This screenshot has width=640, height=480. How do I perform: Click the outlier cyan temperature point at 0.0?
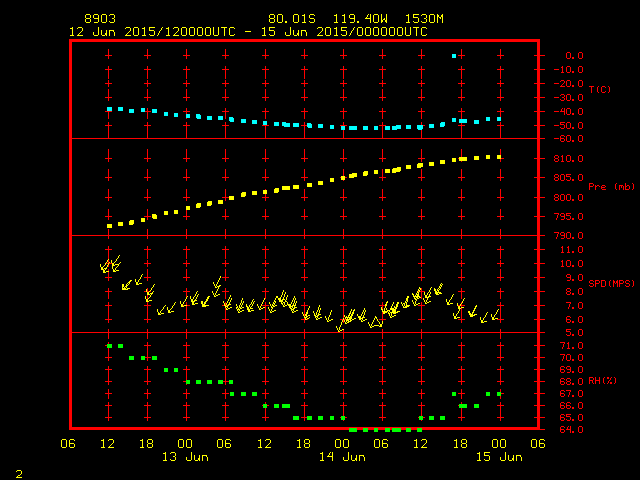454,56
